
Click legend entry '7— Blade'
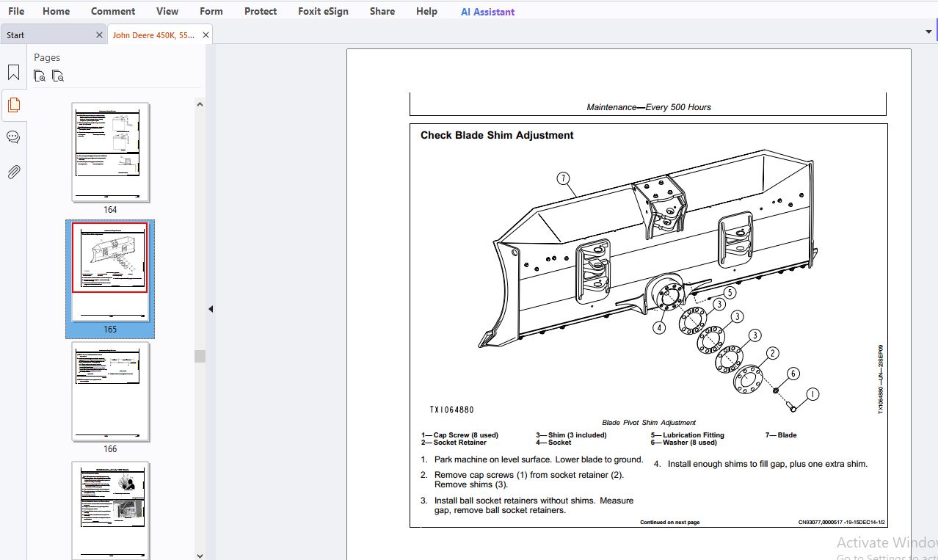781,435
